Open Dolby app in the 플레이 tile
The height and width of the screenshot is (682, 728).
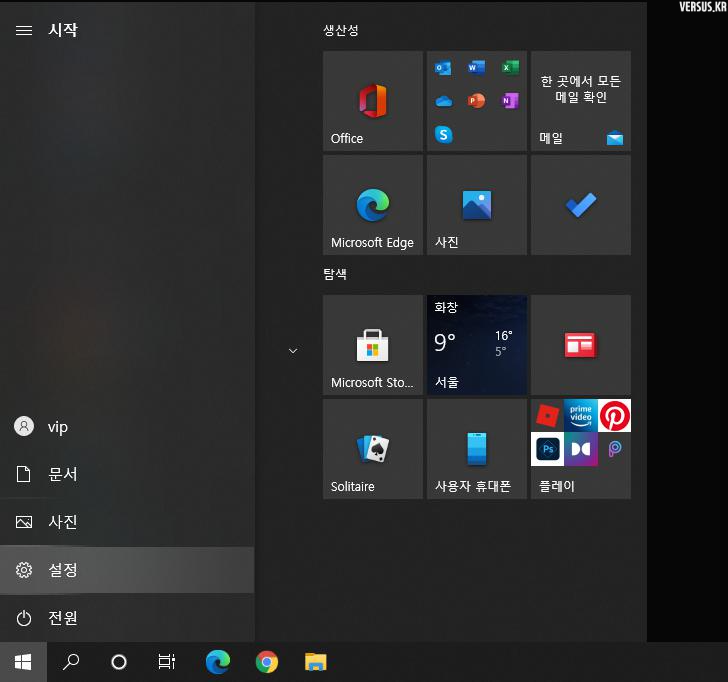tap(581, 449)
